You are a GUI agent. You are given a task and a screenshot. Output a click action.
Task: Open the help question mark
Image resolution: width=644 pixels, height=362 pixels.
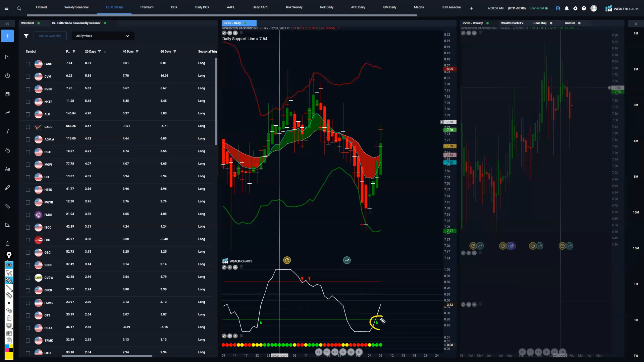click(x=584, y=8)
